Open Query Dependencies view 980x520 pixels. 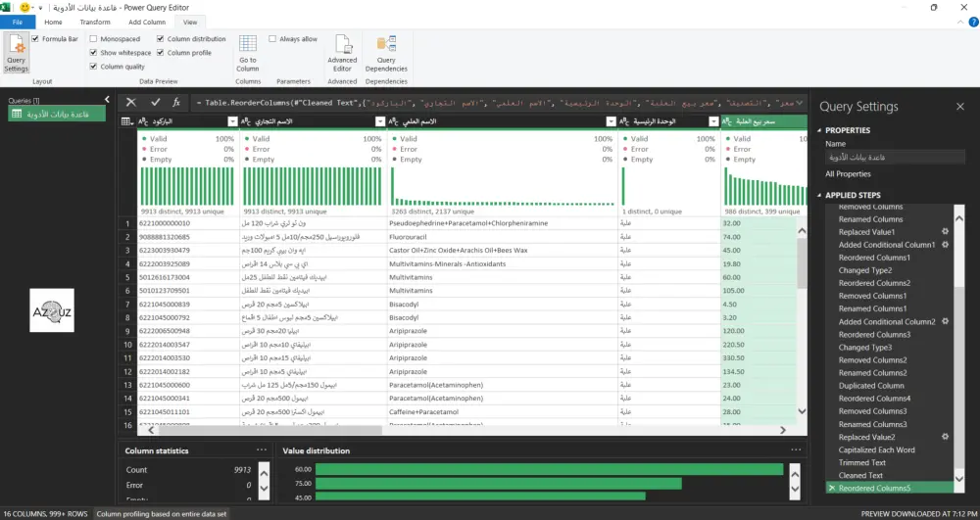(386, 53)
